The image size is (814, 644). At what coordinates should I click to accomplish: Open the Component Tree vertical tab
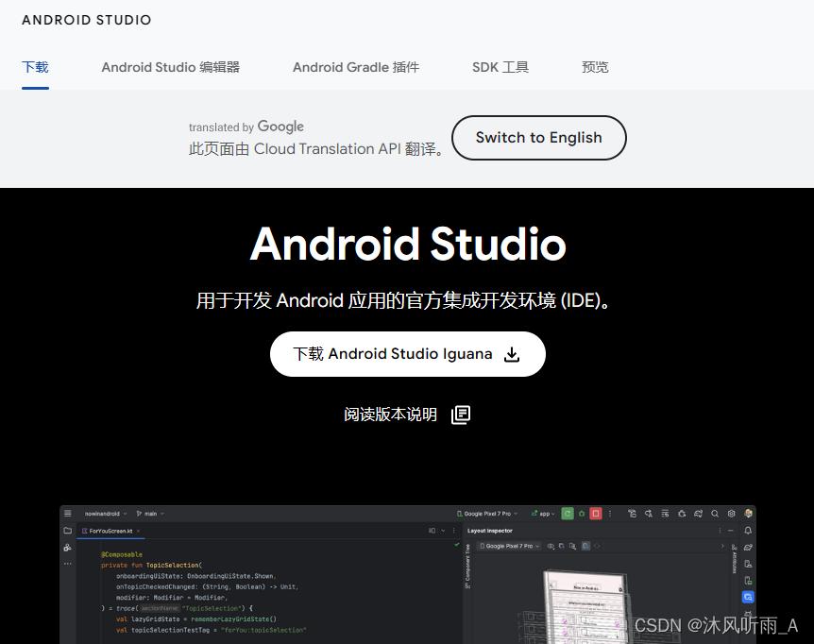point(467,567)
